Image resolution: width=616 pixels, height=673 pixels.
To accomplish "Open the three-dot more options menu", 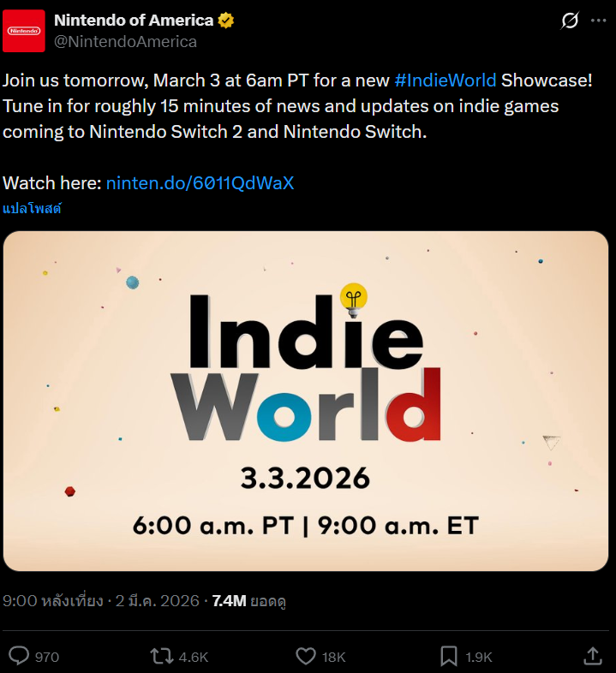I will coord(598,21).
